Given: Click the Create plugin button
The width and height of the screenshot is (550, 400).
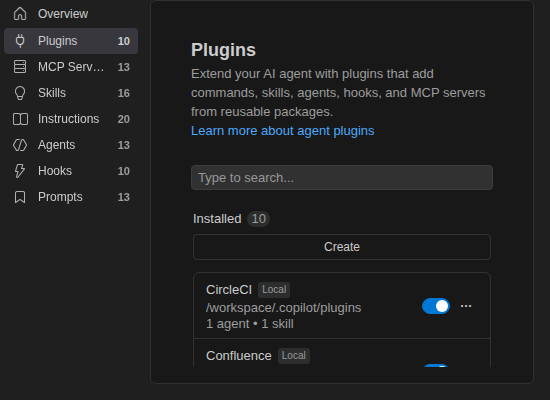Looking at the screenshot, I should (342, 247).
